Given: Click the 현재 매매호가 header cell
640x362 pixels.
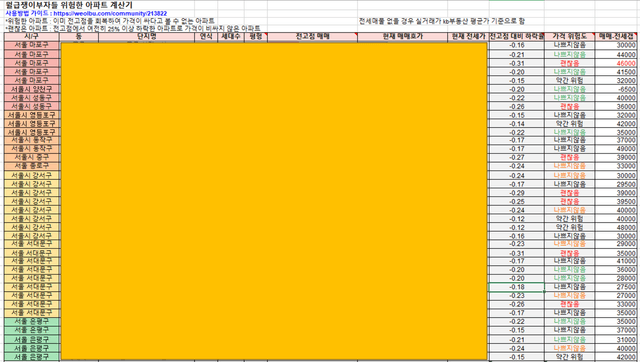Looking at the screenshot, I should click(x=402, y=37).
